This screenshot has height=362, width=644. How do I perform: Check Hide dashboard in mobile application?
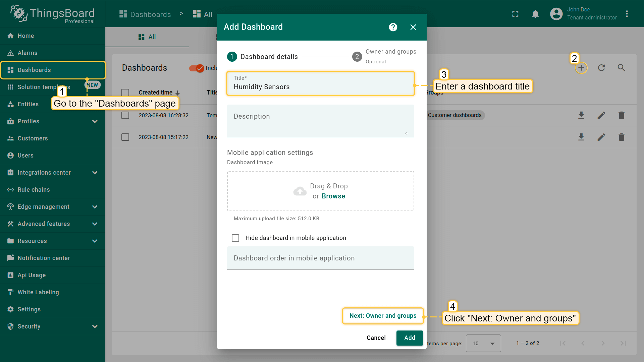[235, 238]
